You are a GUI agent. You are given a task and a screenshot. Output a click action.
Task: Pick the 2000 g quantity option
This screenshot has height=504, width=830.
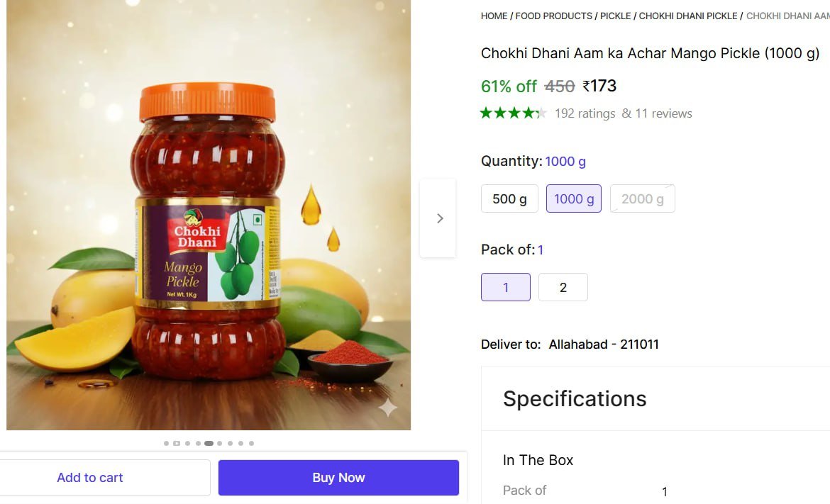[642, 199]
